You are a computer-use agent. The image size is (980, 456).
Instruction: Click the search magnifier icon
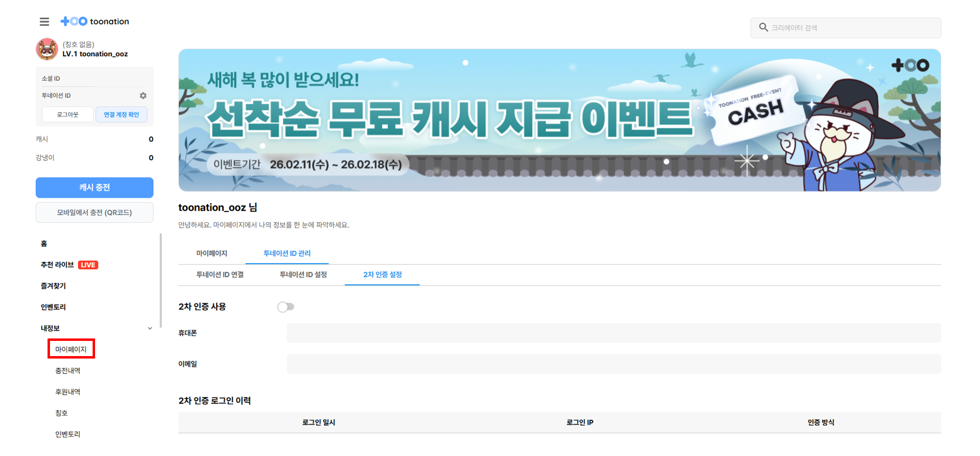point(763,27)
